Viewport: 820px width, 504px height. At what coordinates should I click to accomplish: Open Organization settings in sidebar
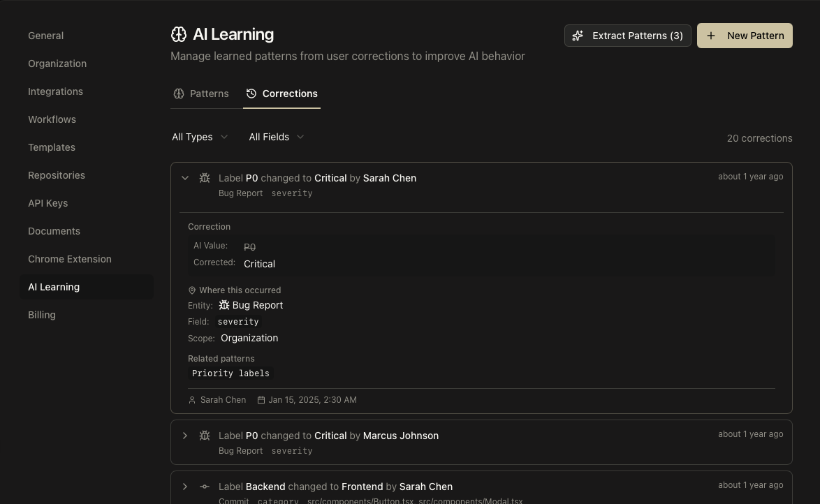click(57, 64)
